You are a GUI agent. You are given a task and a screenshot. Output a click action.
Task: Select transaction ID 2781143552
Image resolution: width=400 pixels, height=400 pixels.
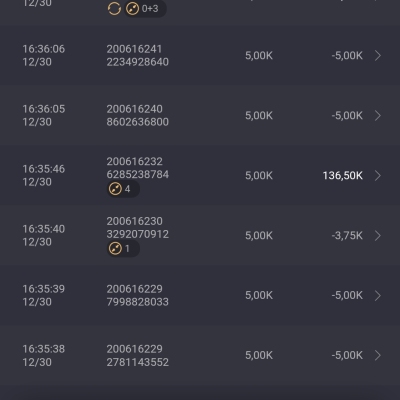(x=138, y=362)
